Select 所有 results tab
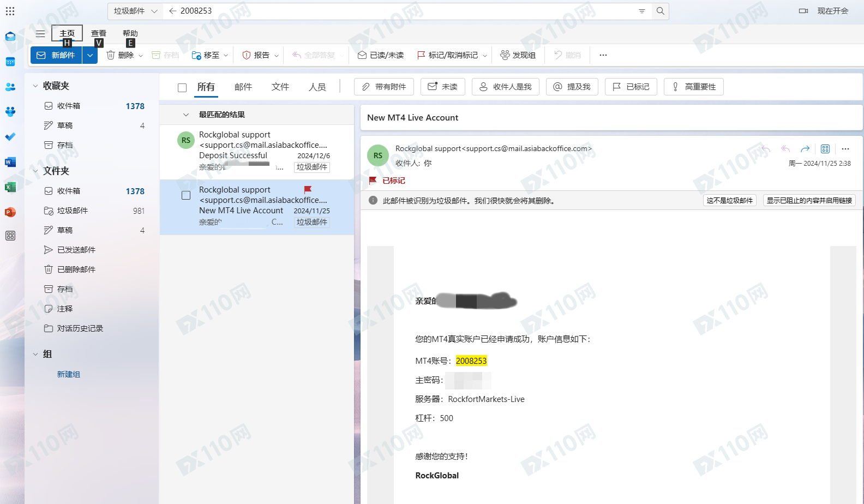 pos(206,87)
